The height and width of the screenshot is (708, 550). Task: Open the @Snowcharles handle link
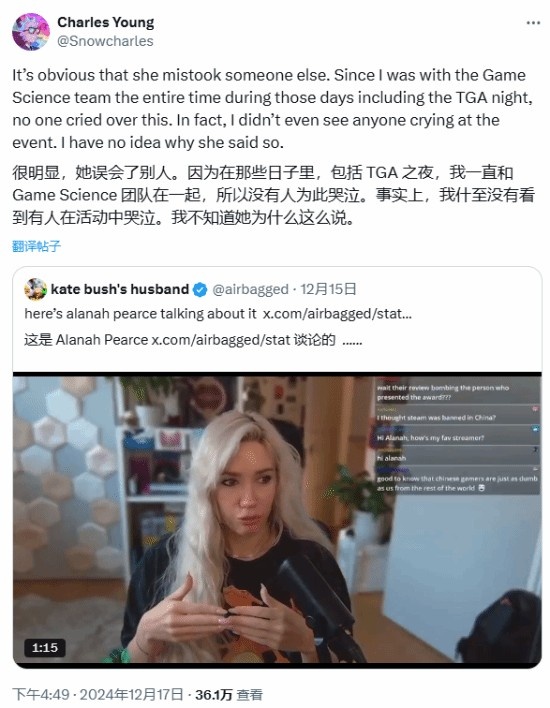[105, 41]
